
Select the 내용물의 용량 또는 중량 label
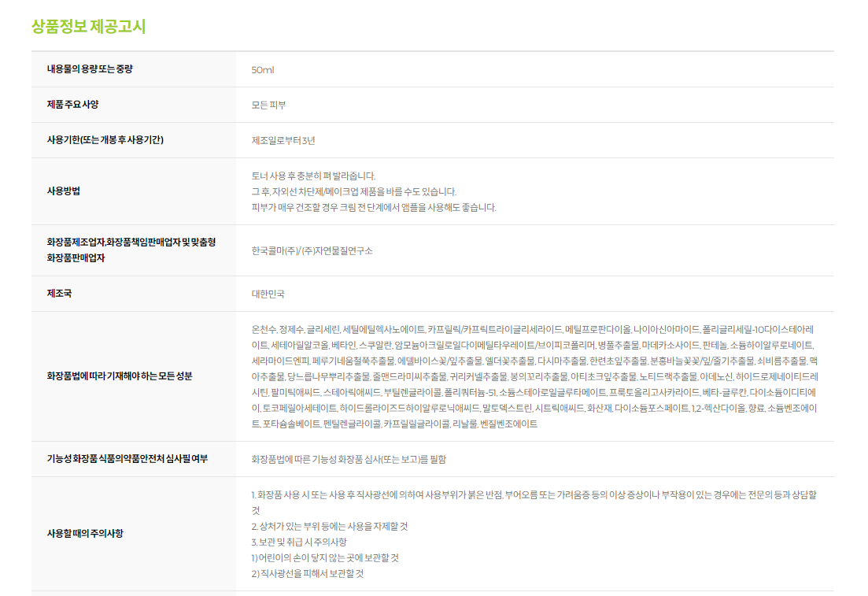(90, 69)
